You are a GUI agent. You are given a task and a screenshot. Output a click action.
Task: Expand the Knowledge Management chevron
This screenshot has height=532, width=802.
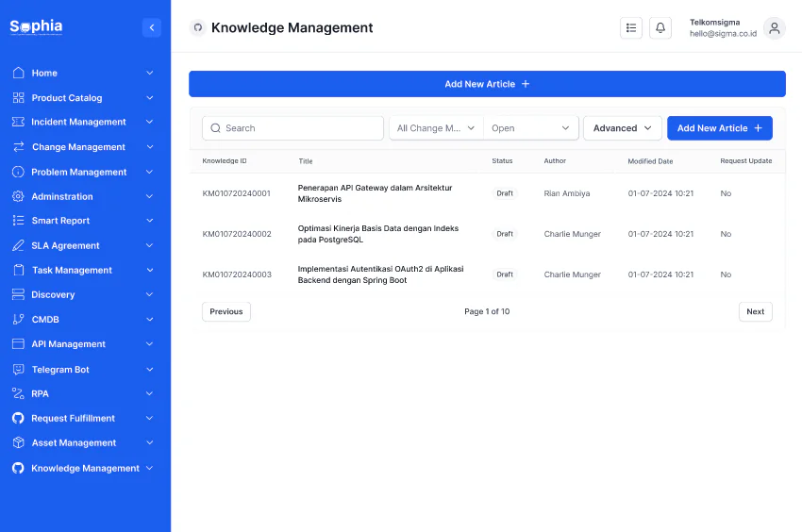(150, 468)
